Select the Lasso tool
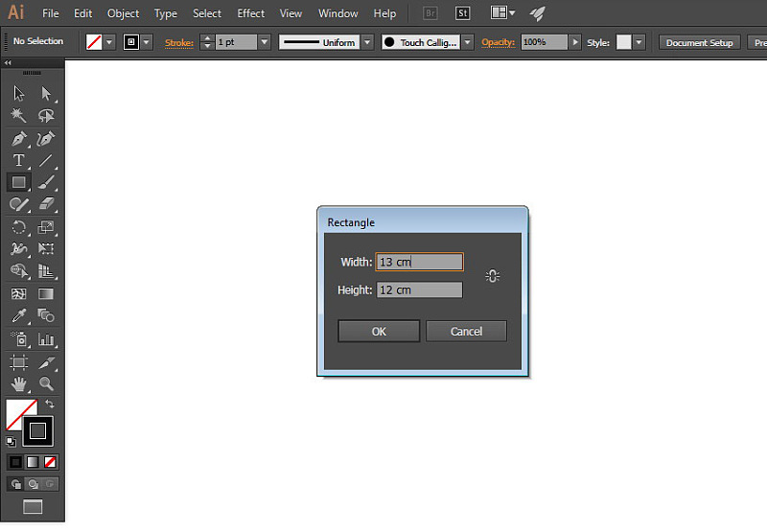This screenshot has height=532, width=767. 46,115
